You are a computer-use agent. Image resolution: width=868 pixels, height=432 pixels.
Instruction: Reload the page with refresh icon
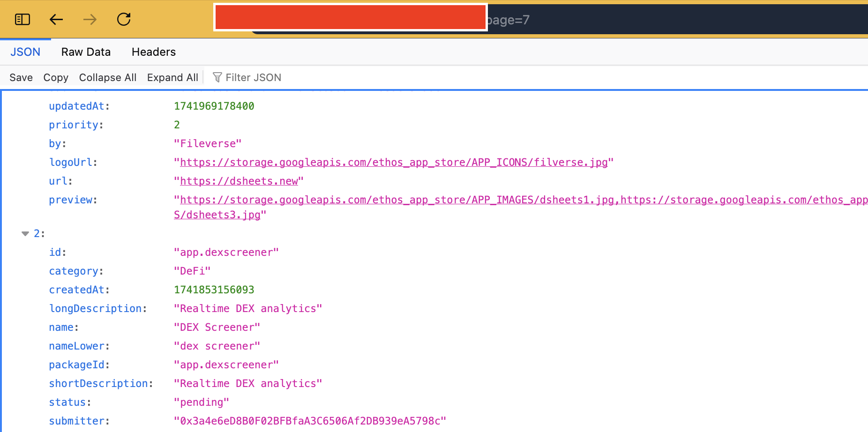[x=124, y=19]
